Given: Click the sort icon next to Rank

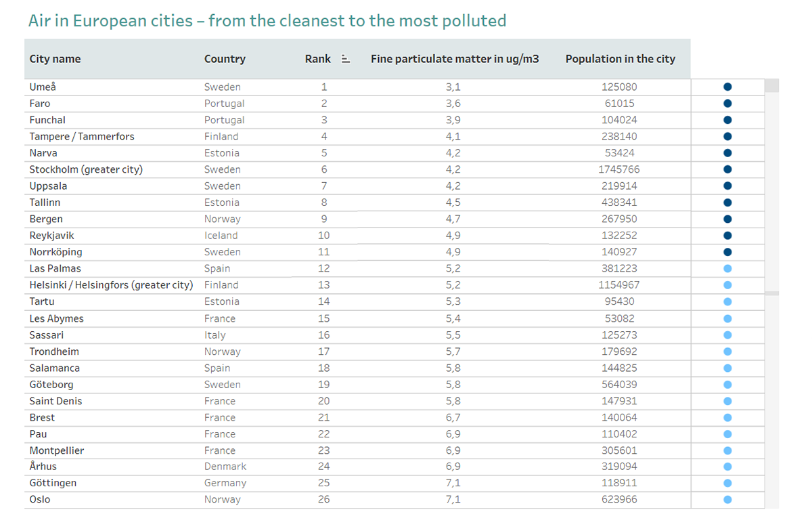Looking at the screenshot, I should pos(346,60).
